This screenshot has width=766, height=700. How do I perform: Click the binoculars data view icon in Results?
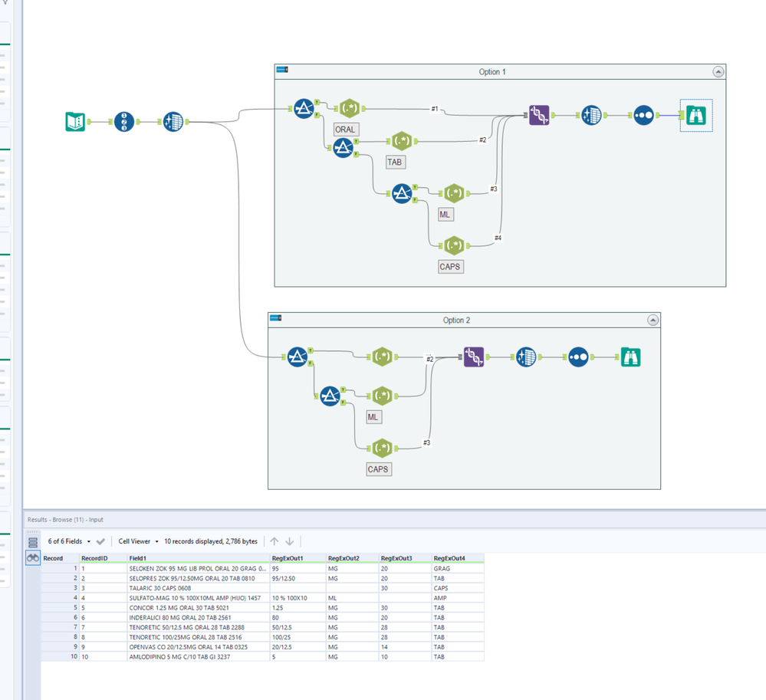point(33,558)
